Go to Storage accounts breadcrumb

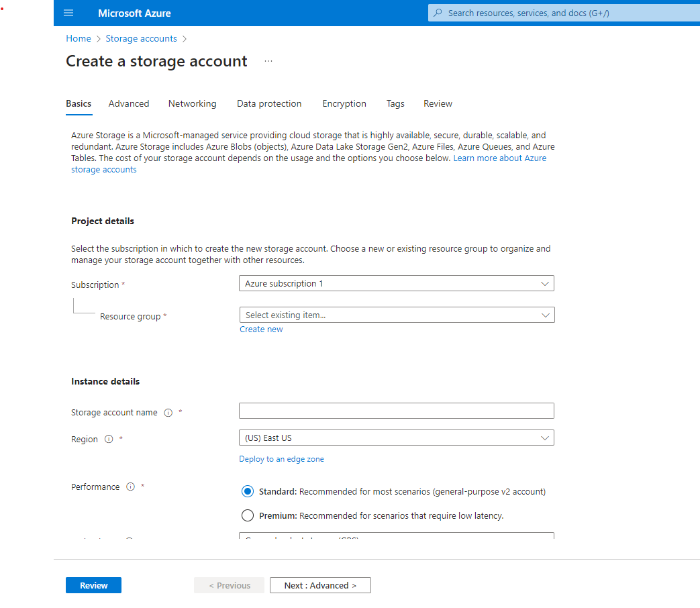click(142, 38)
